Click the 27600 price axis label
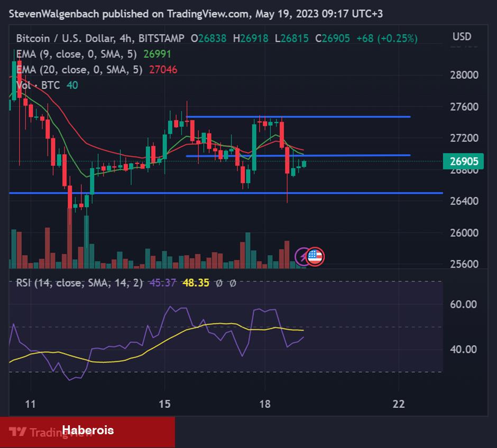The width and height of the screenshot is (497, 448). click(464, 107)
